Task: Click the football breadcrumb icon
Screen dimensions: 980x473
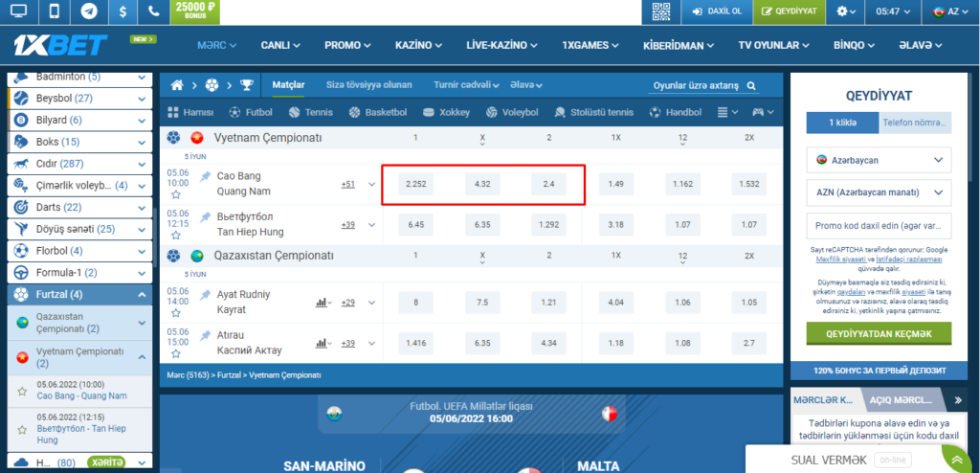Action: [x=212, y=85]
